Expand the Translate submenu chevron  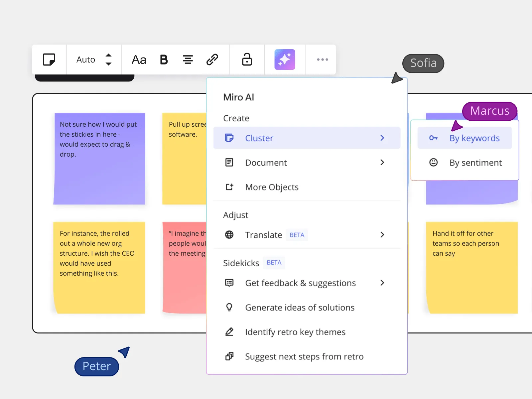point(382,235)
